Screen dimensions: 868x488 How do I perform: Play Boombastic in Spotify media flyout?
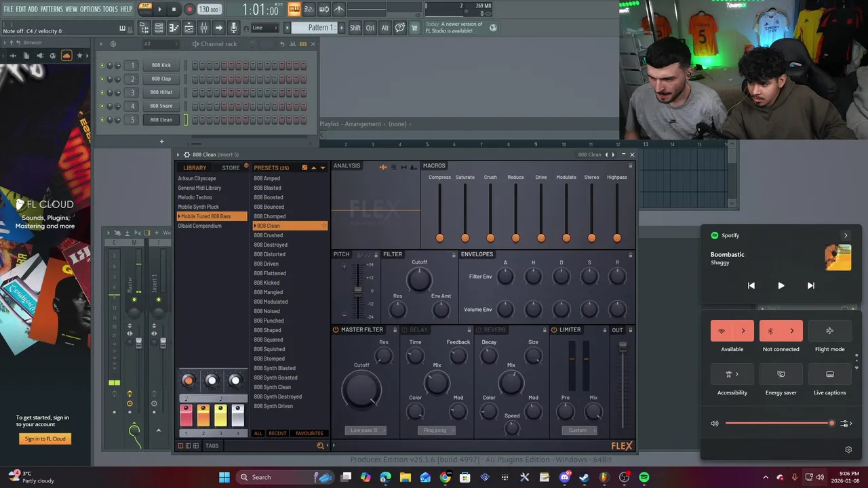[781, 286]
